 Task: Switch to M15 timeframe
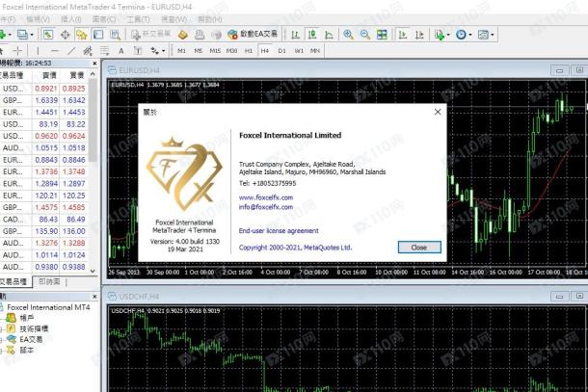[x=215, y=51]
